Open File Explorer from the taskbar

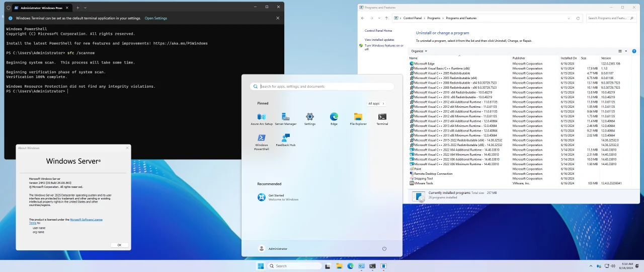pyautogui.click(x=339, y=266)
